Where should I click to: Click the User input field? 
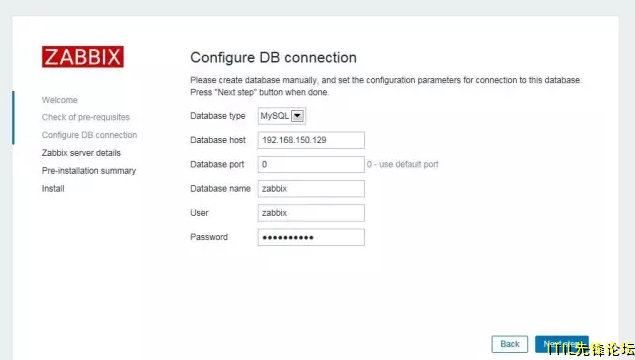[x=311, y=213]
